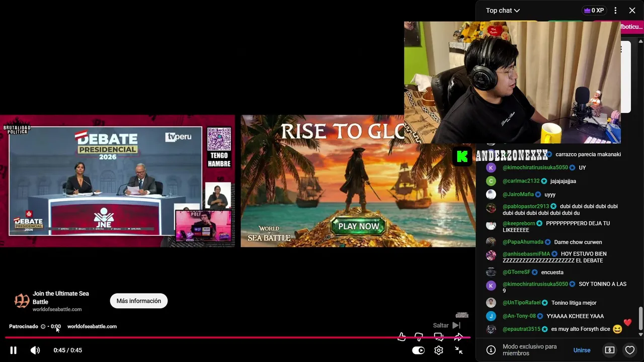The image size is (644, 362).
Task: Click the chat scrollbar up arrow
Action: 640,41
